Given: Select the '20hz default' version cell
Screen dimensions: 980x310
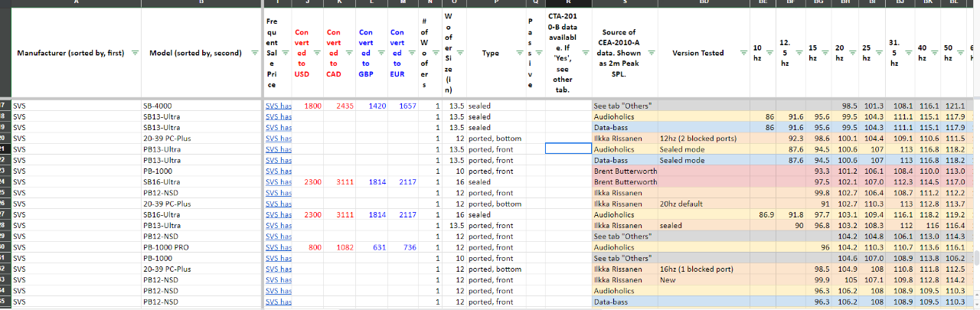Looking at the screenshot, I should (704, 204).
